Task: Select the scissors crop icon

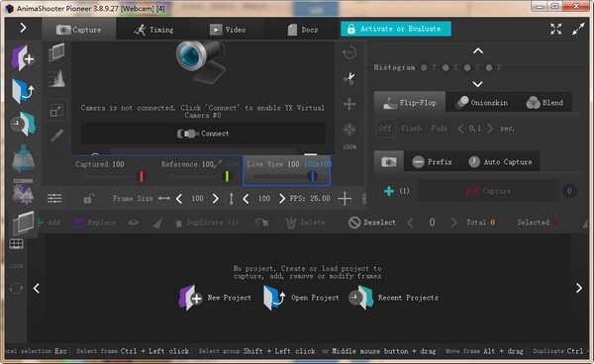Action: click(348, 78)
